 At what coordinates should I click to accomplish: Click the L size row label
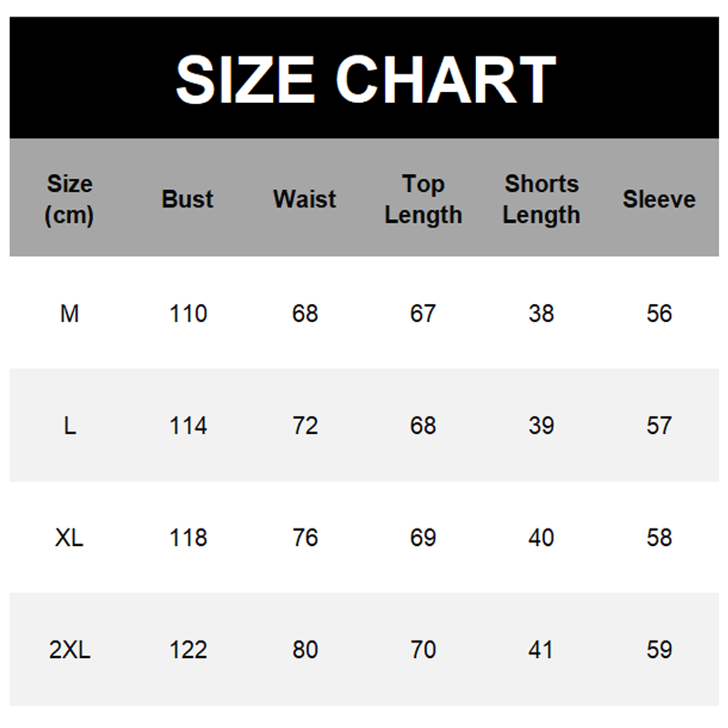(70, 426)
